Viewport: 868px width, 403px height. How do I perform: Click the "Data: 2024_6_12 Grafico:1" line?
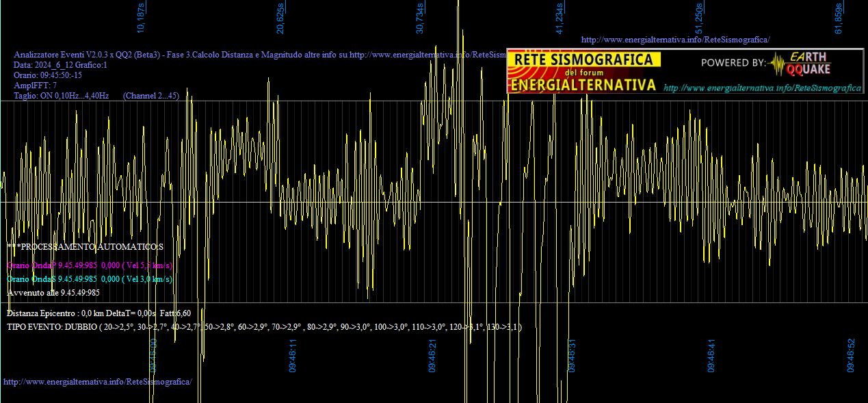coord(61,65)
